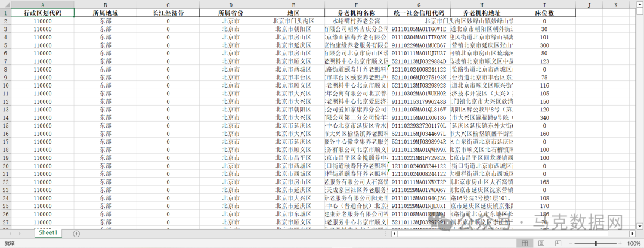Click the header cell 长江经济带

[x=168, y=13]
